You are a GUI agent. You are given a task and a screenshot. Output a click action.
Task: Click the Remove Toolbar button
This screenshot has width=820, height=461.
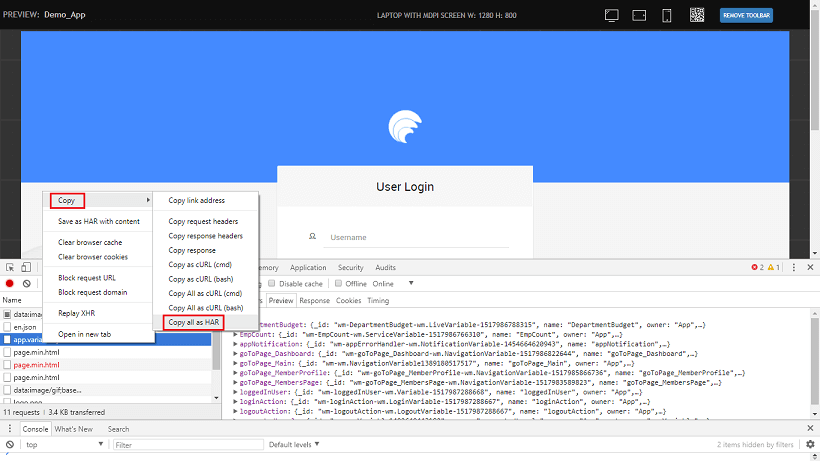746,15
